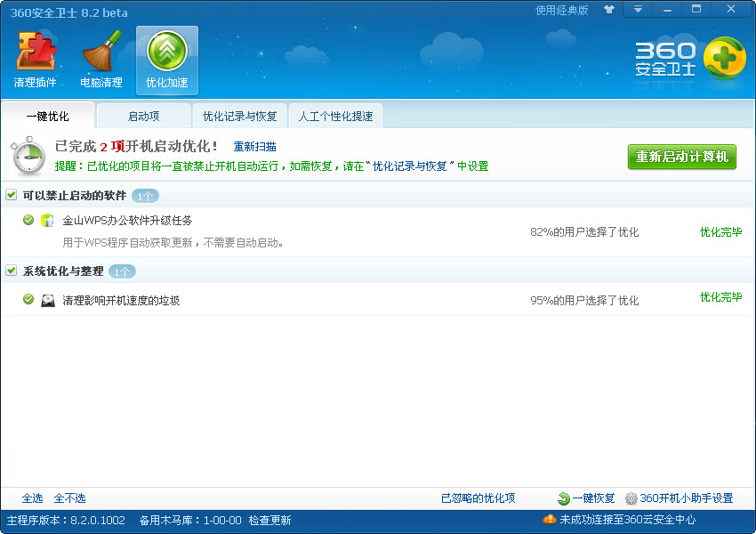This screenshot has width=756, height=534.
Task: Toggle the green check for 金山WPS办公软件升级任务
Action: [x=28, y=220]
